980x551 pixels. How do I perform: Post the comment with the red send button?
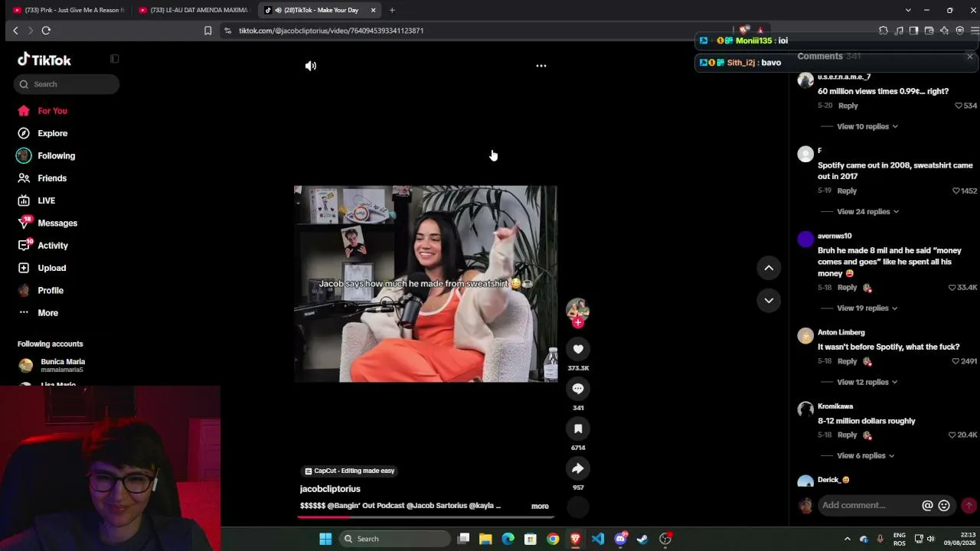click(x=969, y=505)
